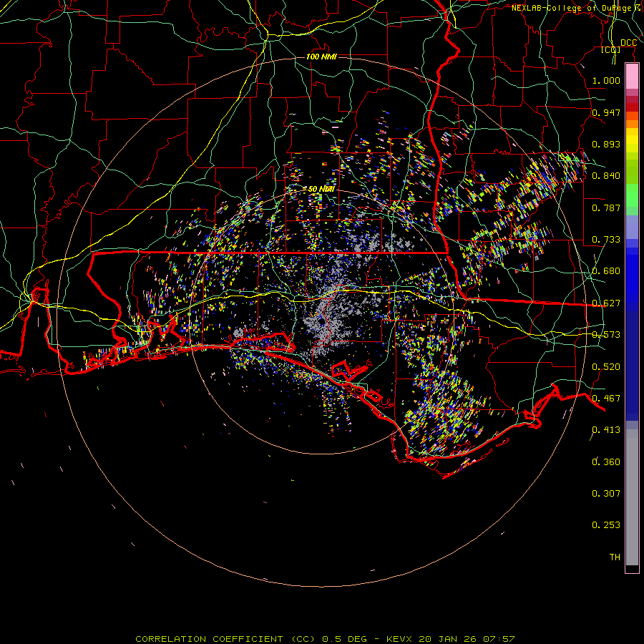Click the 0.947 scale value
The image size is (644, 644).
(x=606, y=112)
